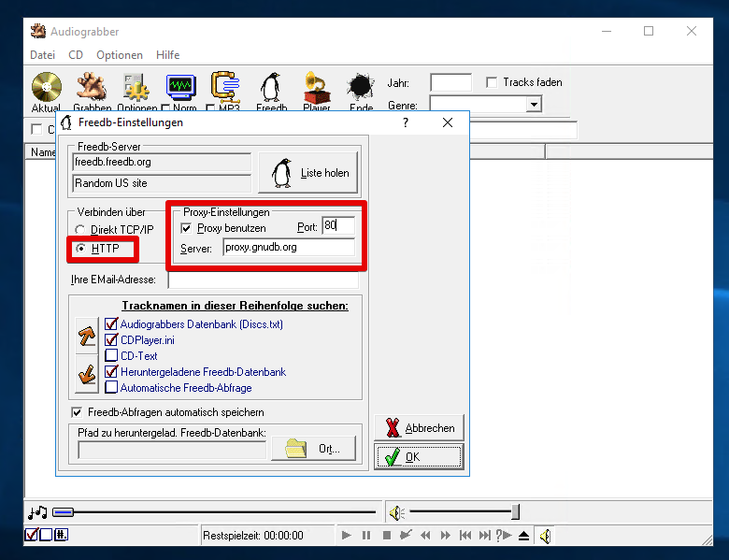This screenshot has height=560, width=729.
Task: Click the hash-mark track selection icon
Action: (61, 535)
